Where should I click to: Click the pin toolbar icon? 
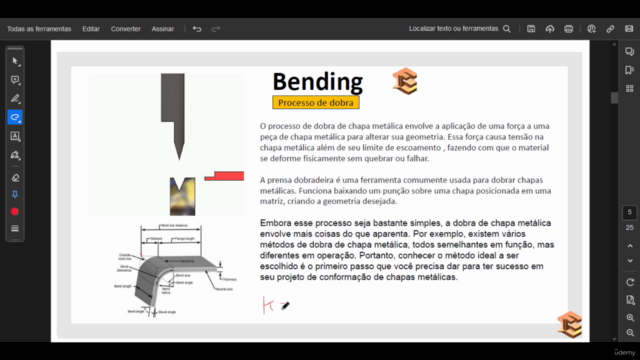15,195
